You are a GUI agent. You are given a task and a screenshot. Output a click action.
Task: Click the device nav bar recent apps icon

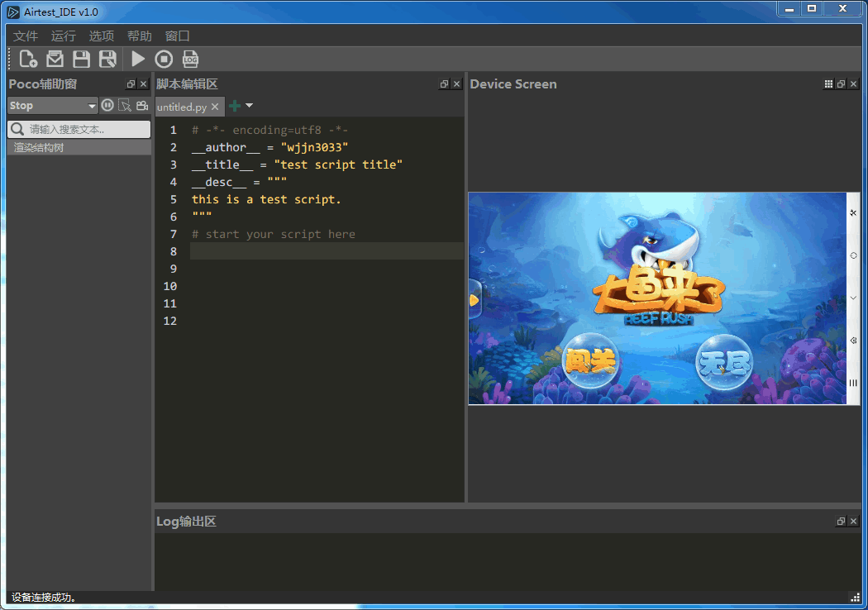pos(853,383)
